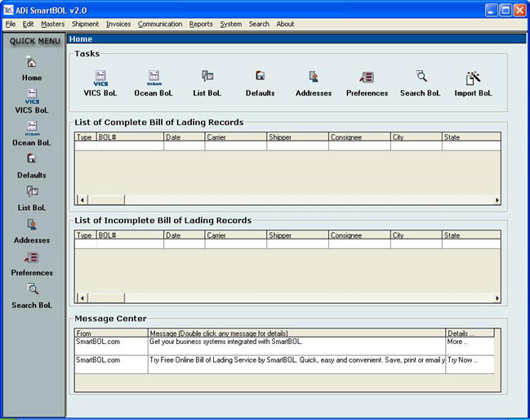Open the Communication menu

tap(160, 24)
